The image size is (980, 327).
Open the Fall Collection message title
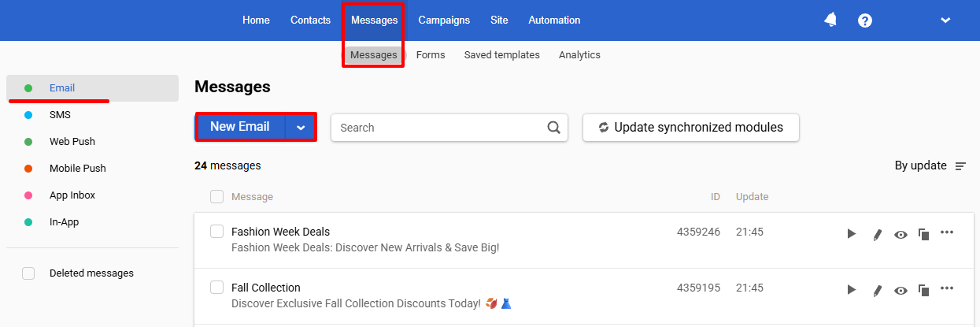coord(266,288)
